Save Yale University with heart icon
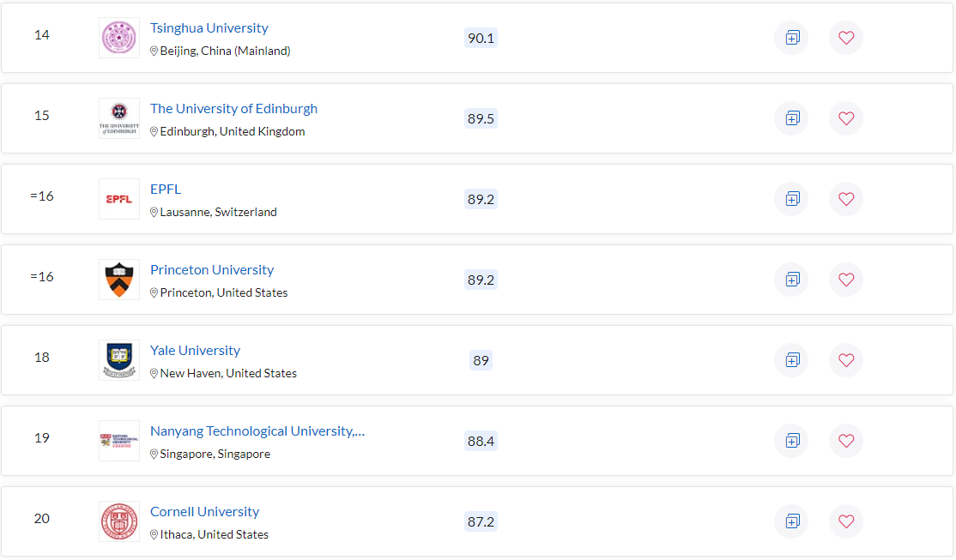This screenshot has height=560, width=956. [x=846, y=360]
